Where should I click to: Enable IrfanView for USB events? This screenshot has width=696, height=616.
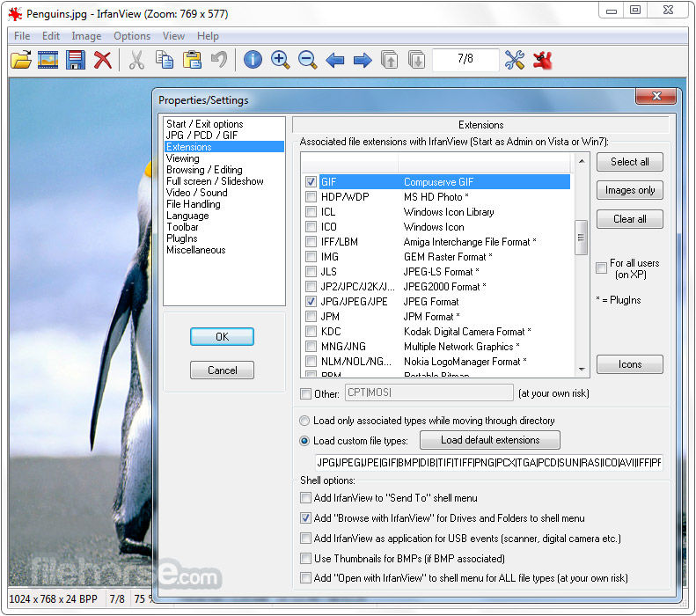click(305, 539)
